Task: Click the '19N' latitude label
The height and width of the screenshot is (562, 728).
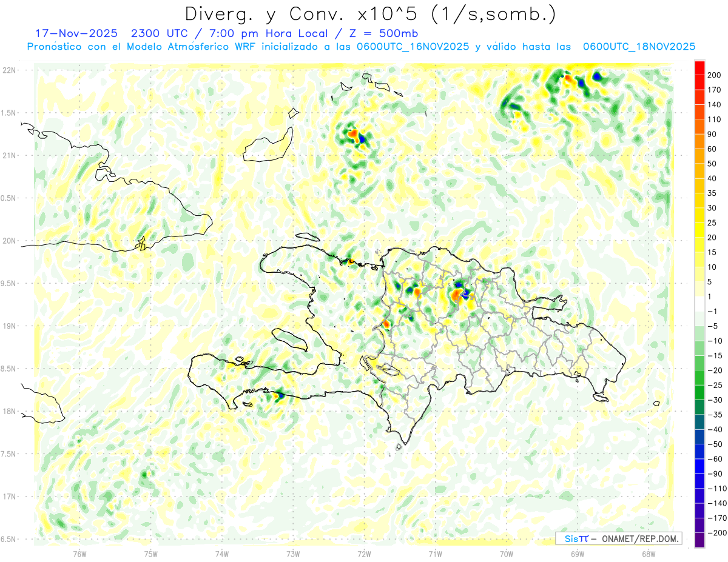Action: (10, 326)
